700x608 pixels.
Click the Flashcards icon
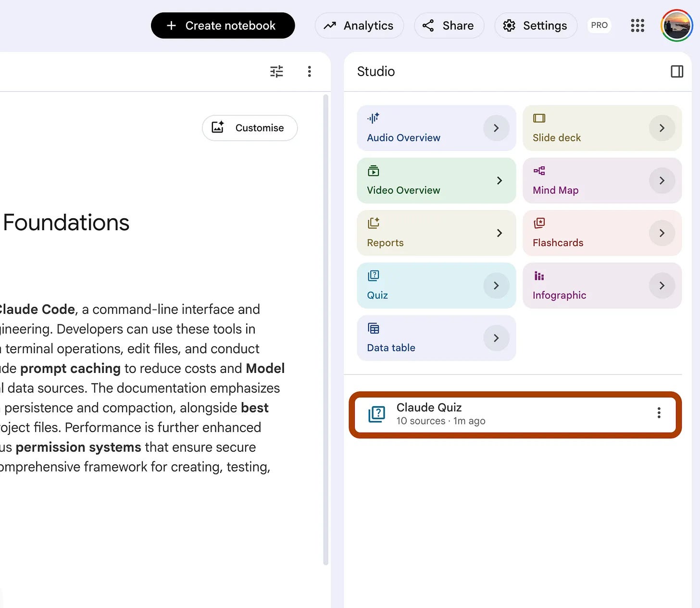pos(539,223)
